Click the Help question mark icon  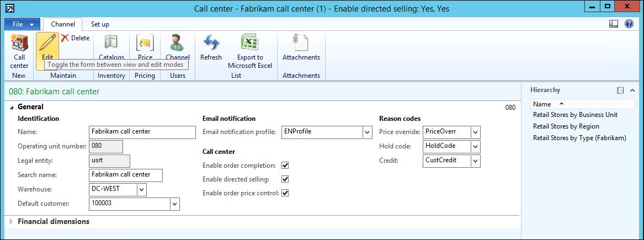(629, 24)
